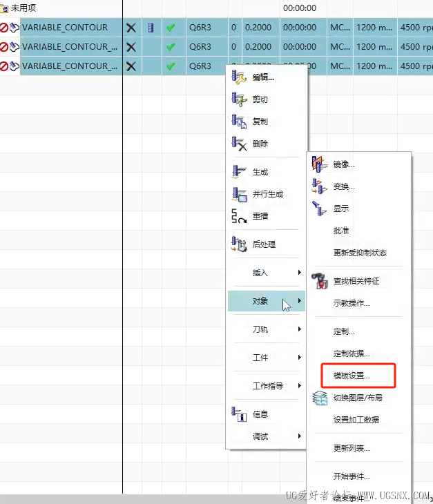This screenshot has width=433, height=504.
Task: Click the green checkmark in first row
Action: click(171, 28)
